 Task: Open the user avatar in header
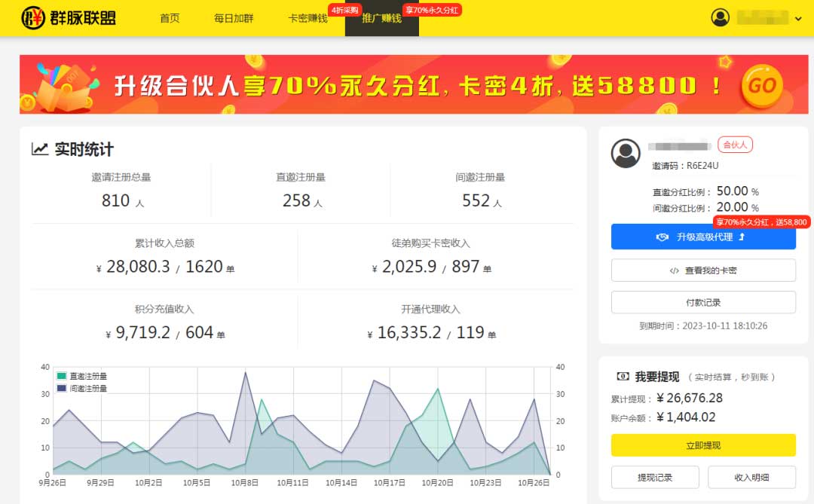pyautogui.click(x=721, y=17)
